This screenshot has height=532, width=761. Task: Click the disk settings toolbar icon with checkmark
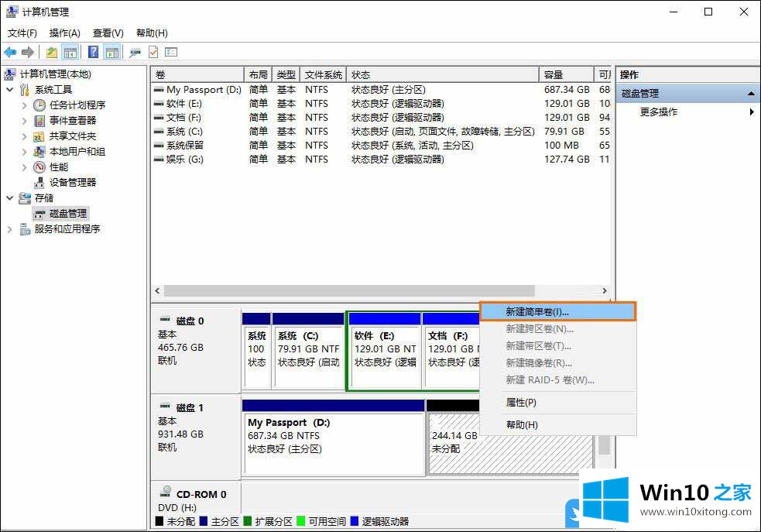[x=153, y=52]
